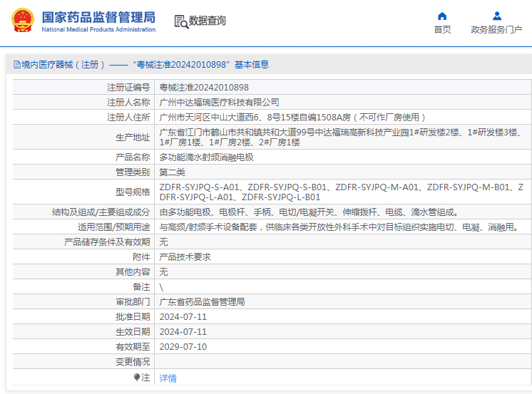Click the 首页 home icon
This screenshot has width=532, height=394.
tap(442, 16)
